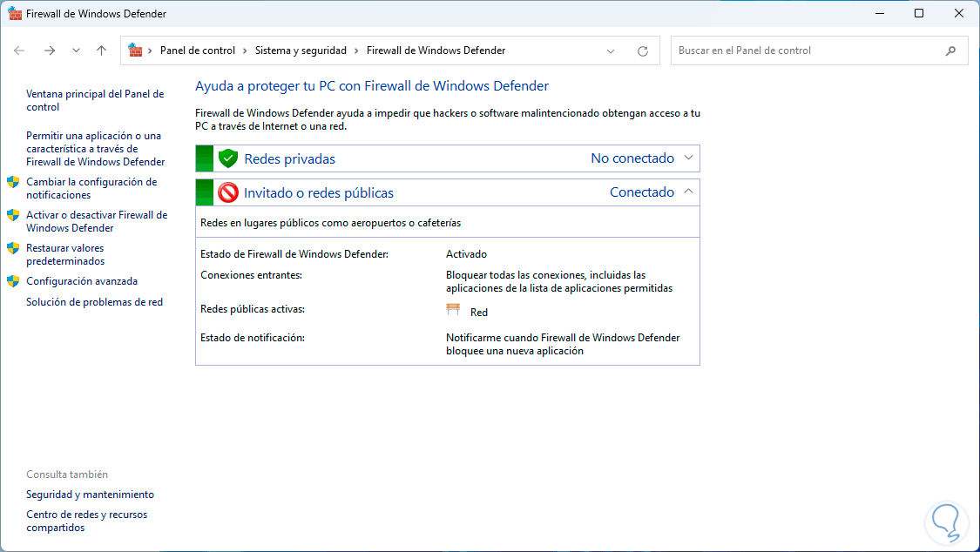Open Cambiar la configuración de notificaciones
The height and width of the screenshot is (552, 980).
click(91, 189)
